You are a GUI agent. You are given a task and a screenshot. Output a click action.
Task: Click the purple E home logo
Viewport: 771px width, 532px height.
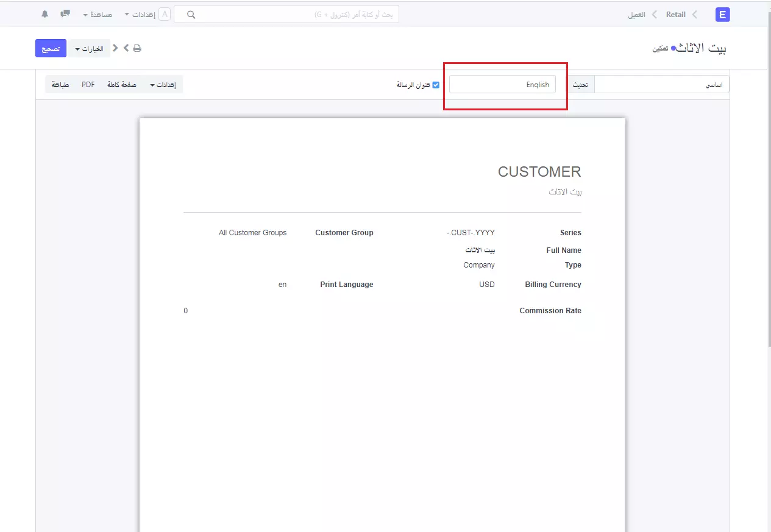tap(723, 15)
